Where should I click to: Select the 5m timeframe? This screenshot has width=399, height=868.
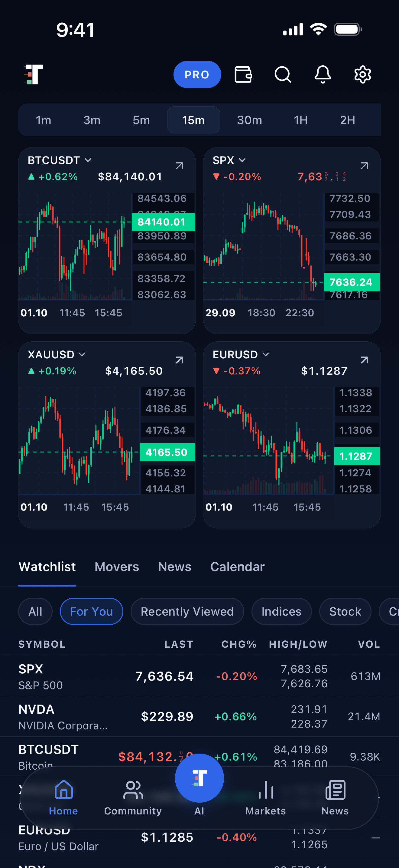(x=141, y=120)
